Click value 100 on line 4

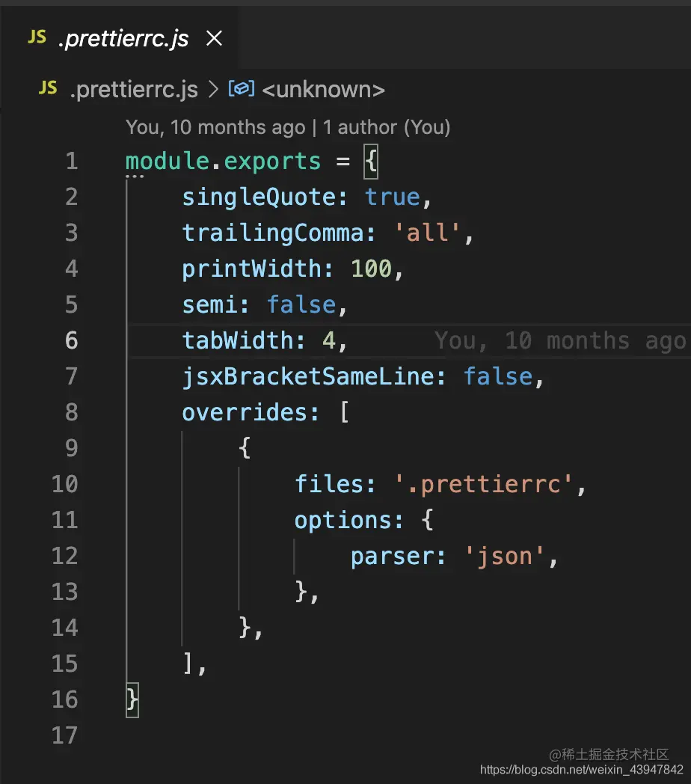[372, 269]
